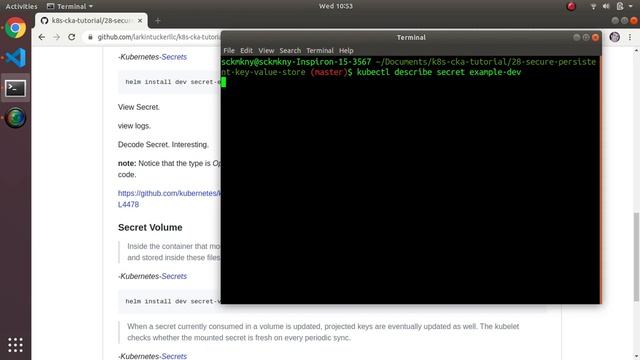This screenshot has height=360, width=640.
Task: Open a new Chrome tab
Action: (158, 20)
